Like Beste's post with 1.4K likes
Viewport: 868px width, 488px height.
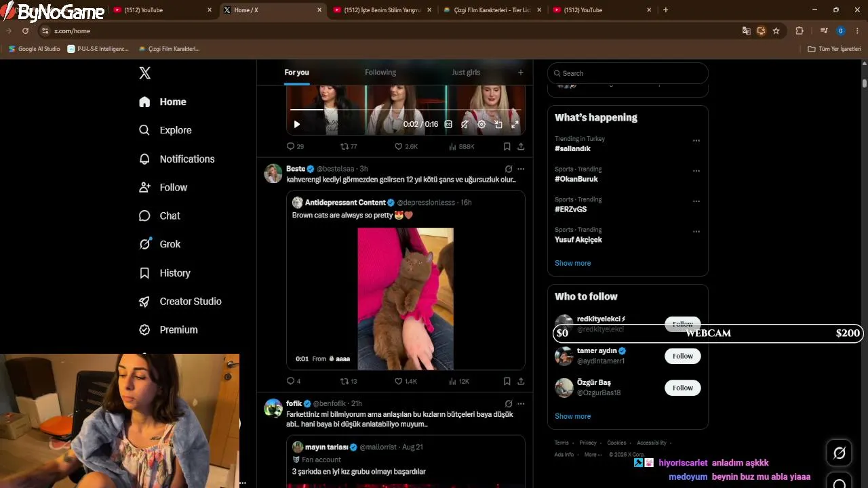point(406,382)
